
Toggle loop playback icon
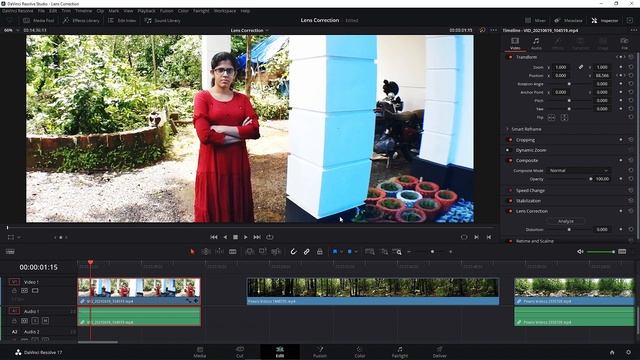click(x=269, y=237)
